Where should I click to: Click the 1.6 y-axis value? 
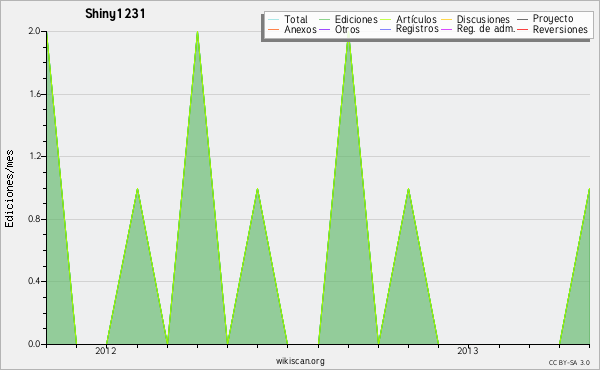[x=34, y=94]
